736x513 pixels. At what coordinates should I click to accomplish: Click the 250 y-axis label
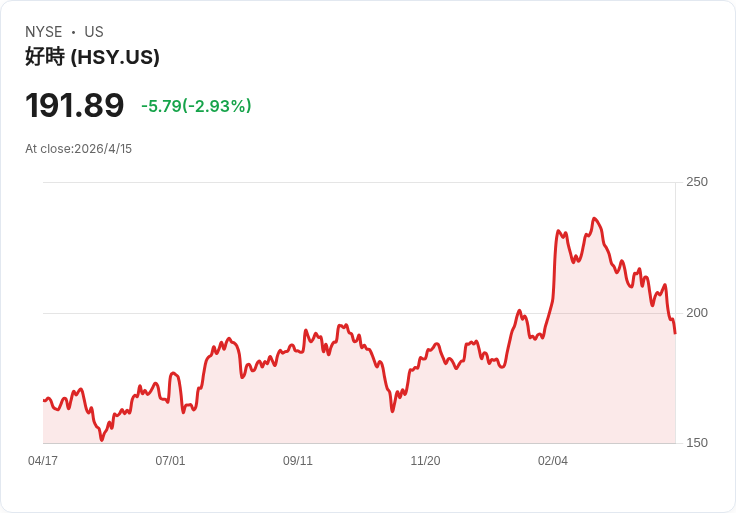[696, 182]
